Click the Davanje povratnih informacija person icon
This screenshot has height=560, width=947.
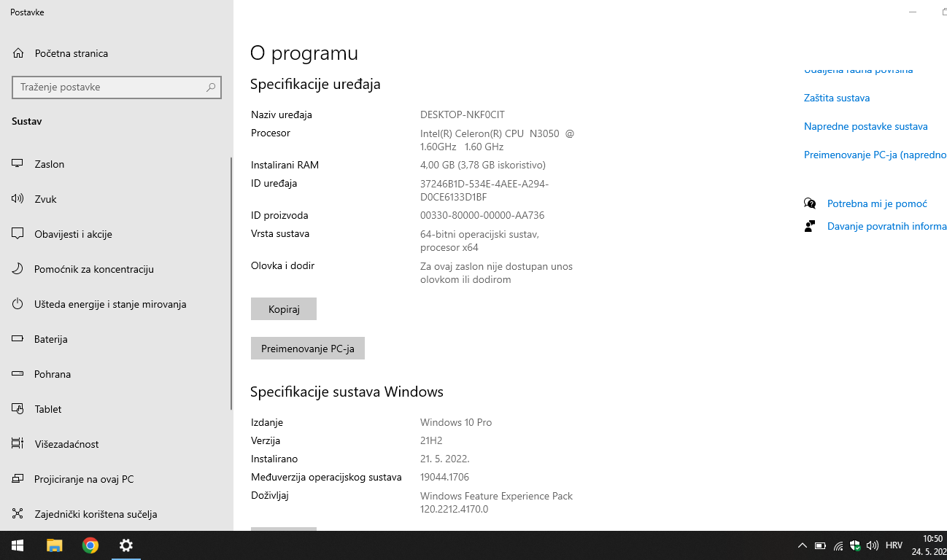810,226
